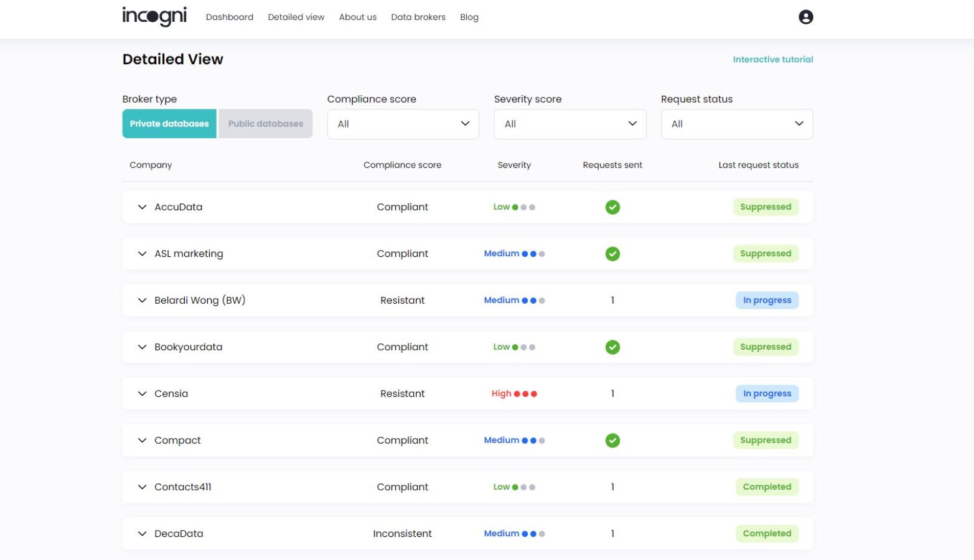Click the Last request status column header

point(758,166)
